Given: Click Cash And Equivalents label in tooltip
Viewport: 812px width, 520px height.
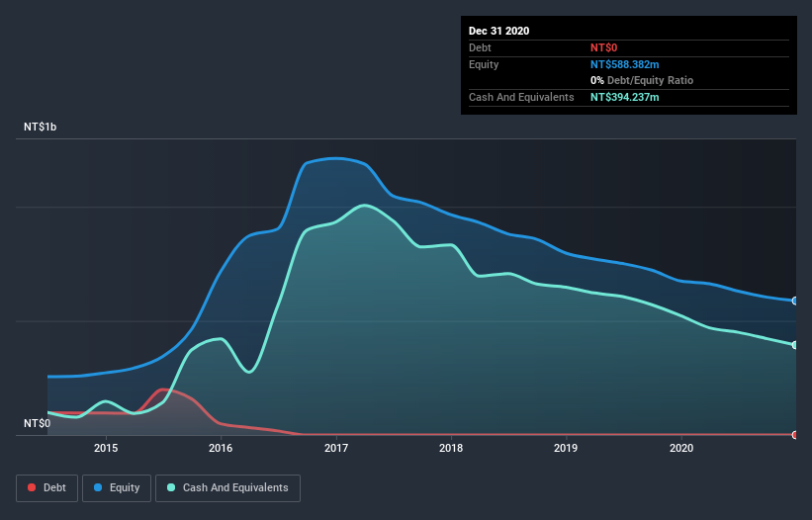Looking at the screenshot, I should 521,97.
